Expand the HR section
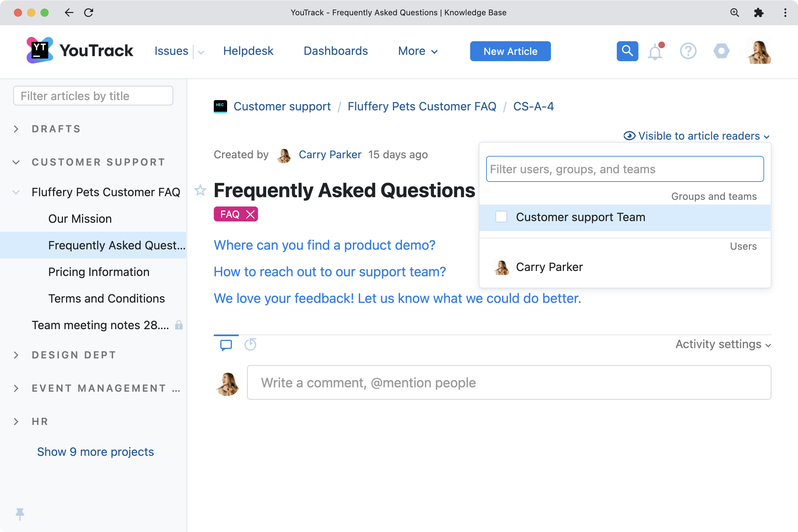798x532 pixels. pos(16,421)
